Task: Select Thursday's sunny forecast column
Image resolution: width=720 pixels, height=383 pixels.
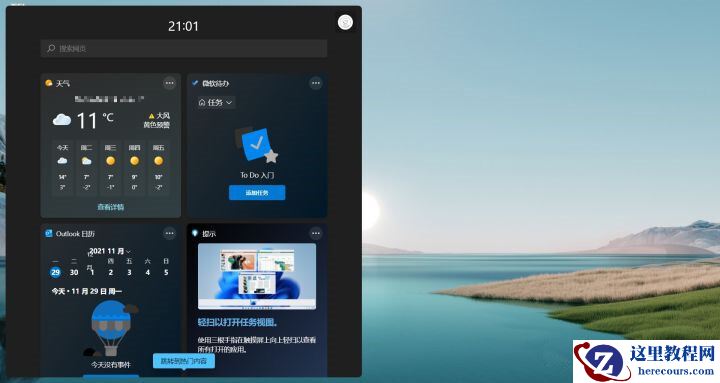Action: tap(135, 167)
